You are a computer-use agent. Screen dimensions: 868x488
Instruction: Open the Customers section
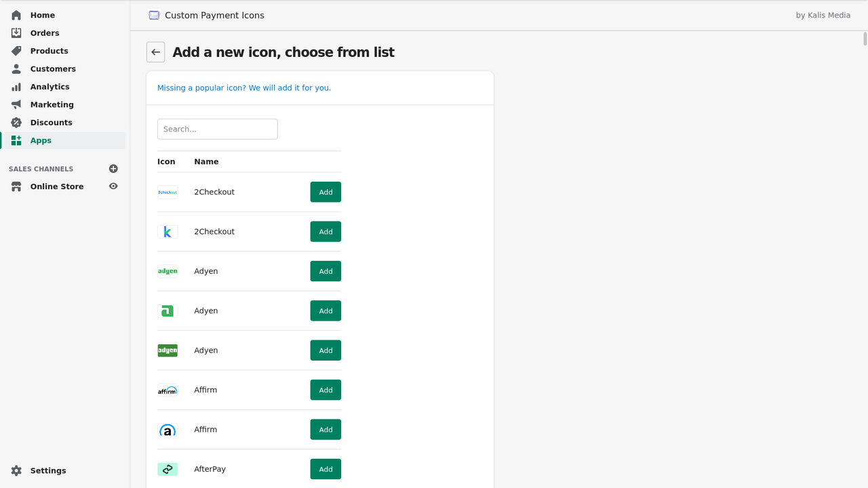coord(53,69)
